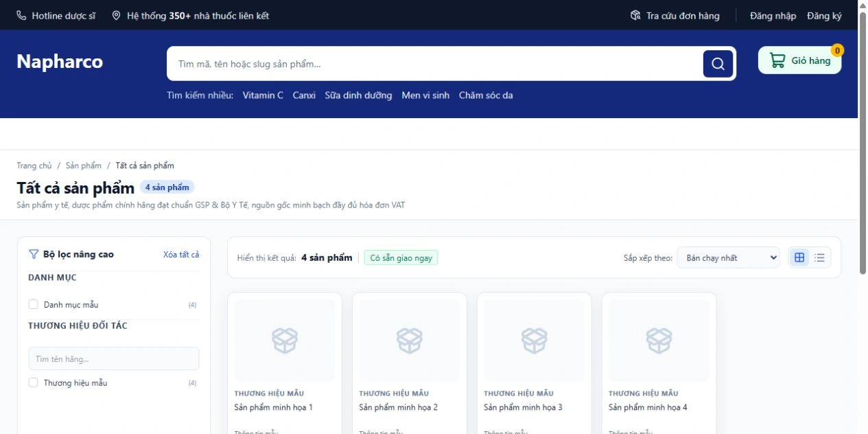Search suggestion Sữa dinh dưỡng

(x=358, y=95)
